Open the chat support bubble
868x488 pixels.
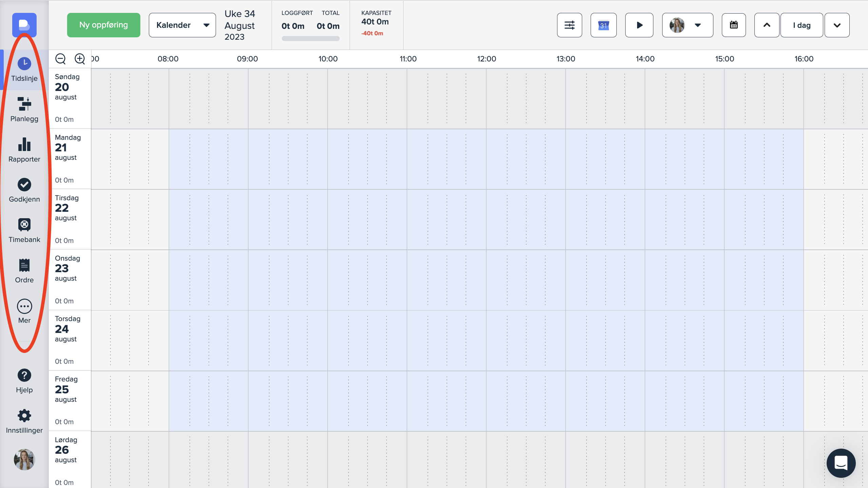coord(841,463)
